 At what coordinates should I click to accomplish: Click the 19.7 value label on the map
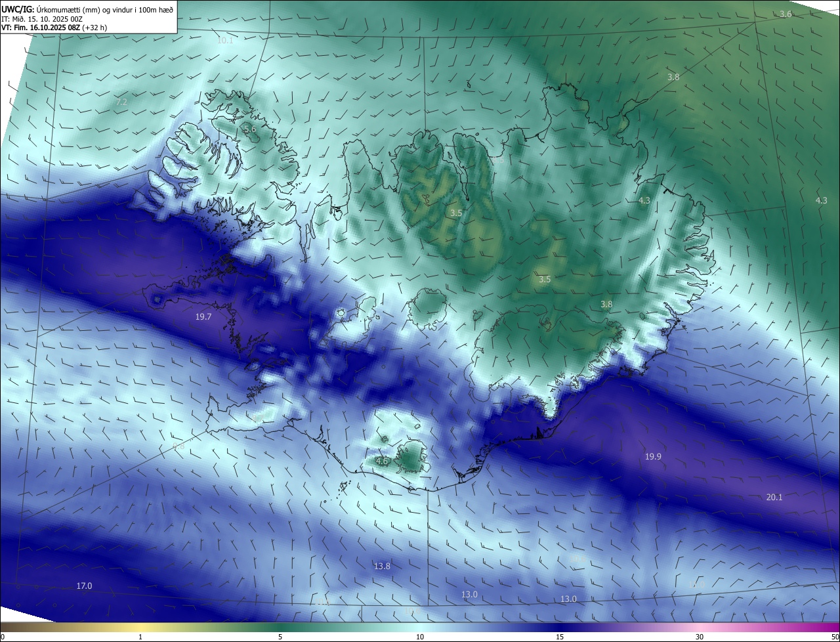pos(203,317)
